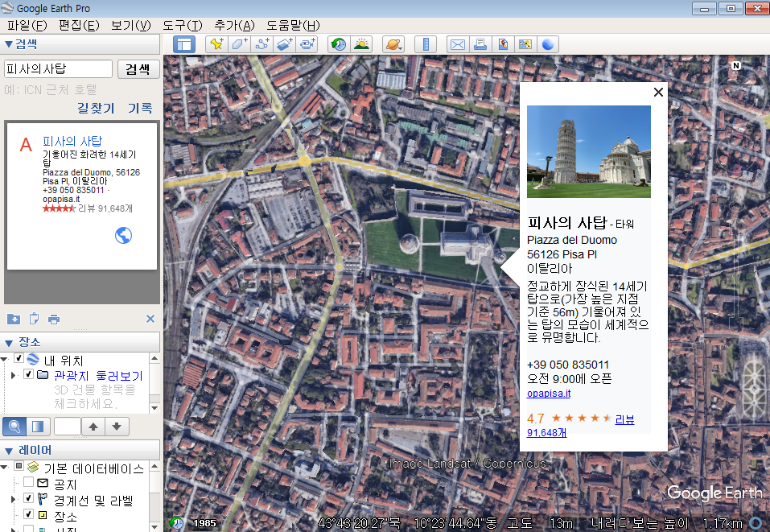
Task: Collapse the 레이어 panel
Action: (8, 451)
